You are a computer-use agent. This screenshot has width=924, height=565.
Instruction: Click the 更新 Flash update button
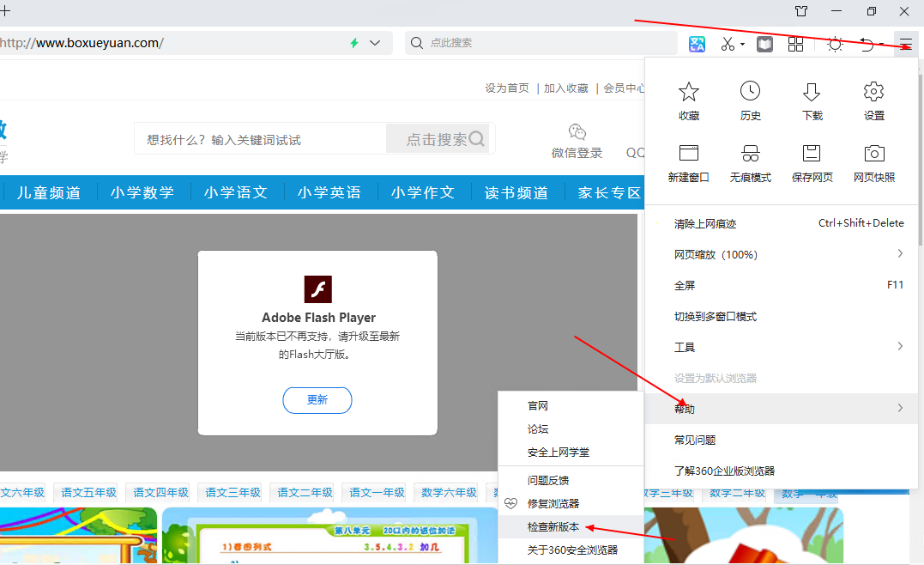(317, 400)
